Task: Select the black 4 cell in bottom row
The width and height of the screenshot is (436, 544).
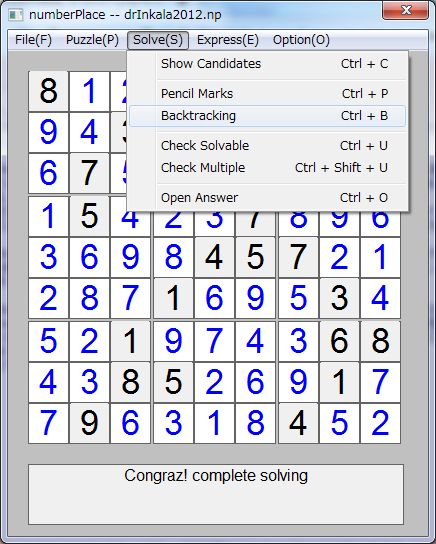Action: (298, 423)
